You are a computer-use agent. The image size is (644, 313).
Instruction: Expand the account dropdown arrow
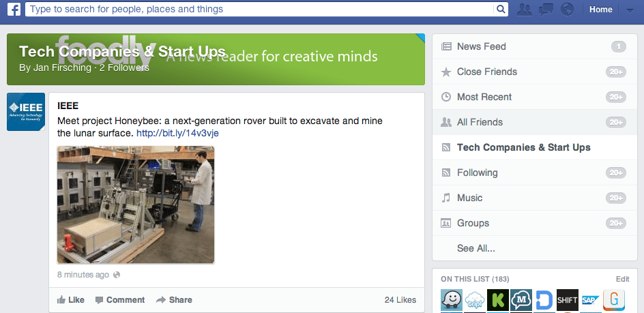630,10
